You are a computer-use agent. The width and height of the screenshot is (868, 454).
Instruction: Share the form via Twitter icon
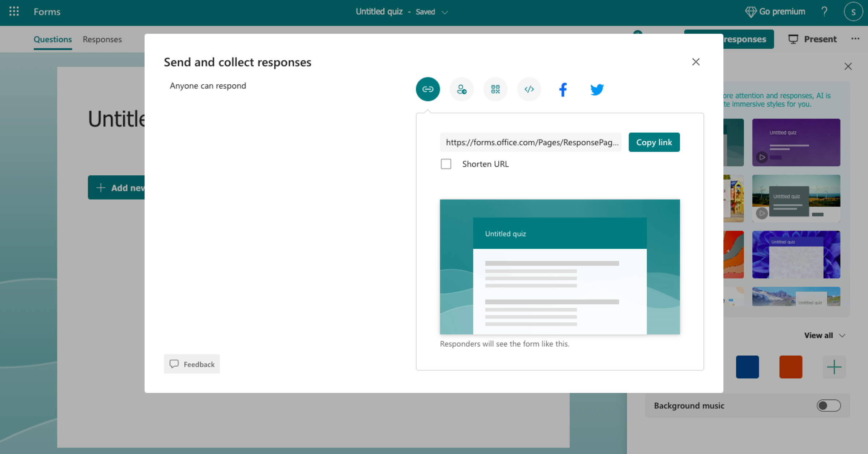[x=596, y=89]
